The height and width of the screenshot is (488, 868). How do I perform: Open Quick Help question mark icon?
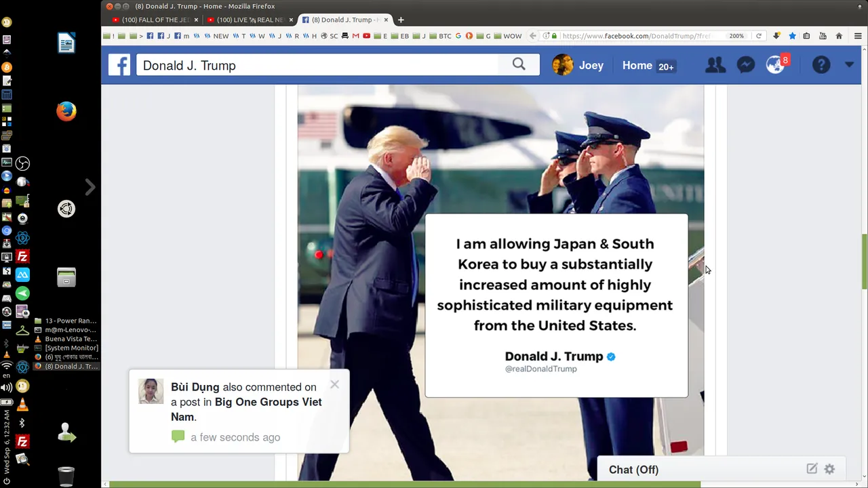(x=821, y=65)
